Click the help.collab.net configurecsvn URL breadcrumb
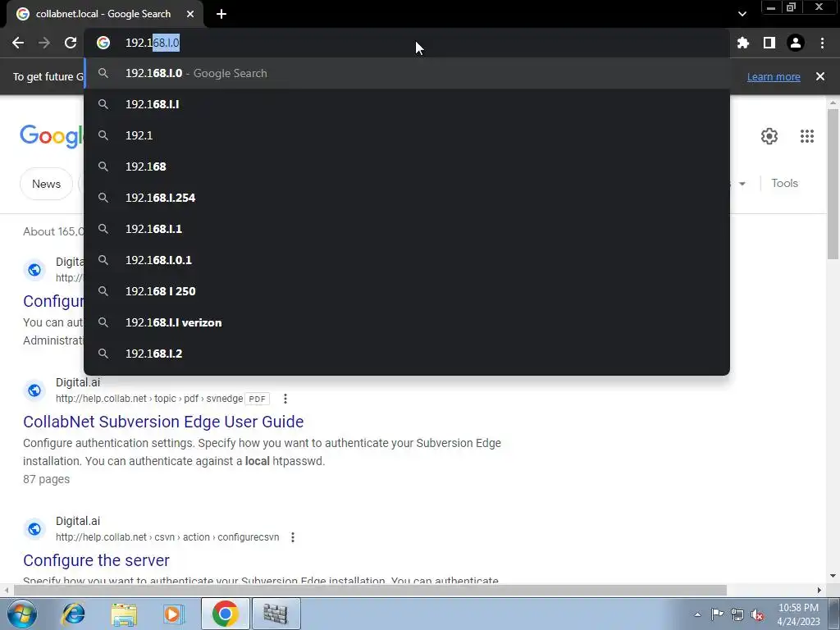 coord(167,537)
